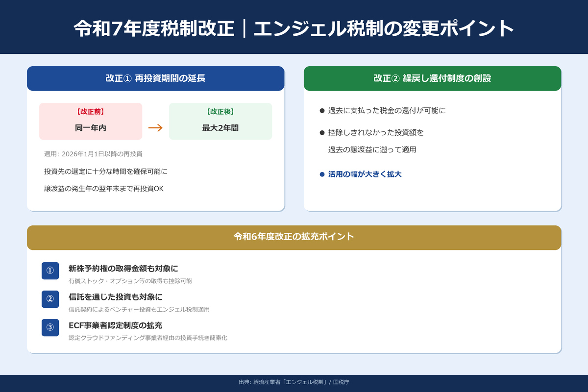Click the orange arrow between 改正前 and 改正後
This screenshot has height=392, width=588.
155,126
